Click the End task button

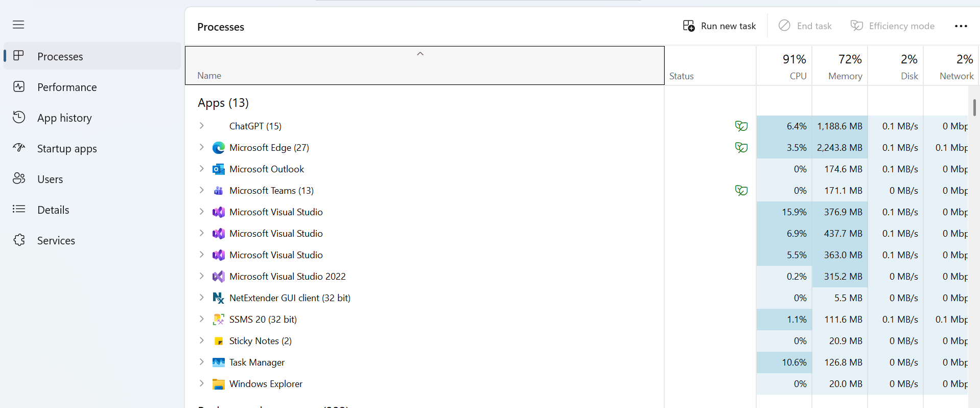click(x=805, y=26)
